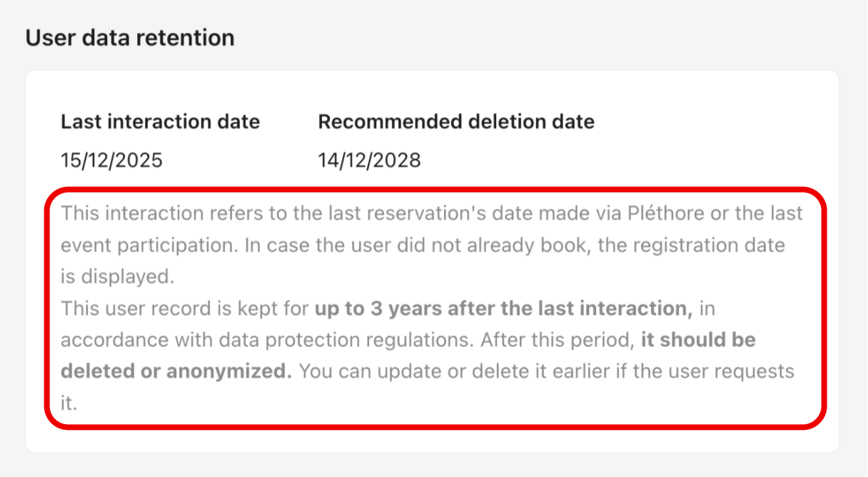This screenshot has width=868, height=477.
Task: Click the Last interaction date label
Action: point(160,122)
